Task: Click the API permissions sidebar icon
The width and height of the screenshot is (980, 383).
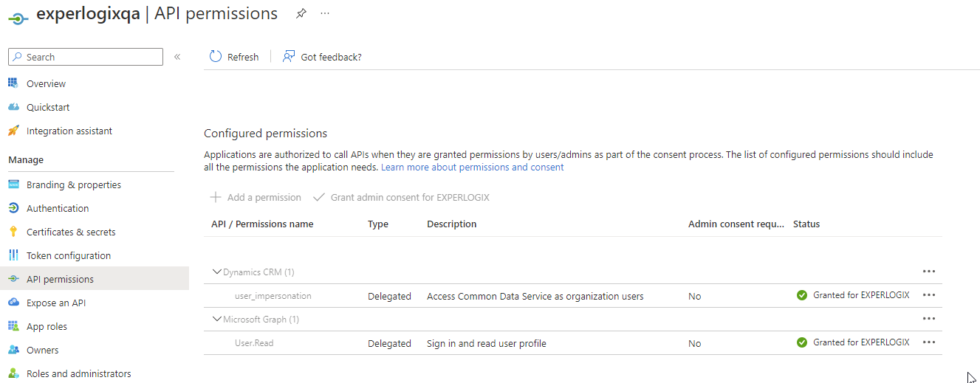Action: 13,279
